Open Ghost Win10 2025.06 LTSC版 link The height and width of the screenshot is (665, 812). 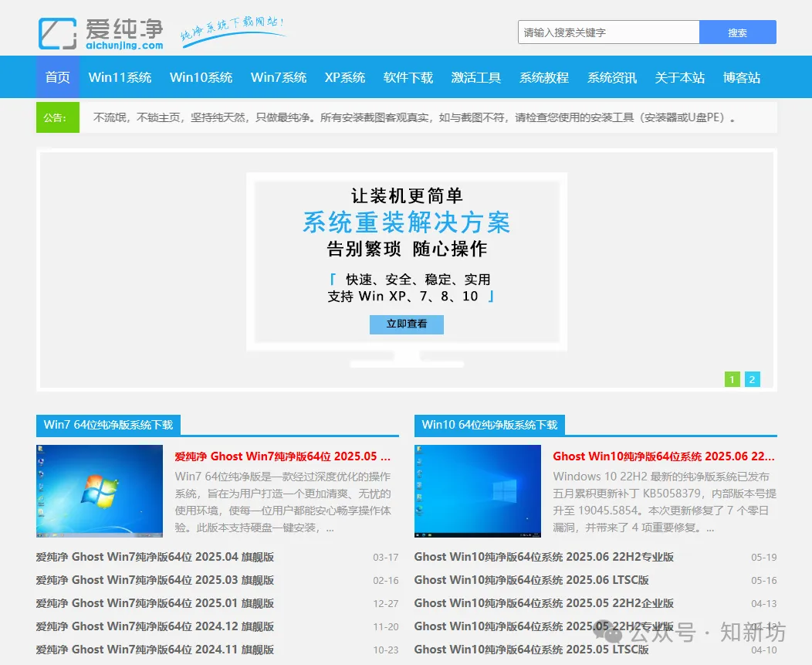pos(531,580)
